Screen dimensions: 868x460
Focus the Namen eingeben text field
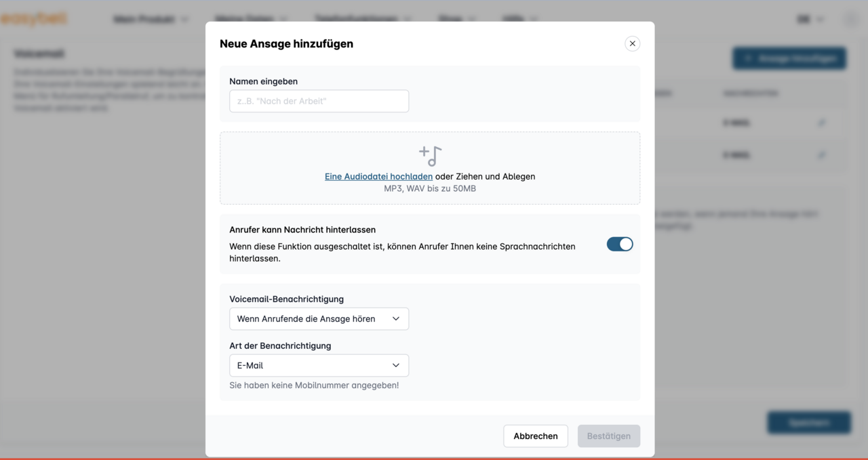click(319, 101)
